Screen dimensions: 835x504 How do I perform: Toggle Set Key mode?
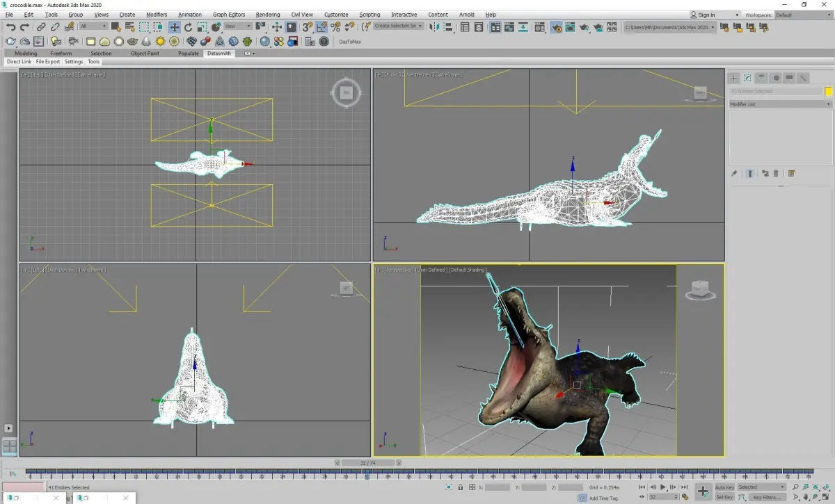(x=724, y=497)
